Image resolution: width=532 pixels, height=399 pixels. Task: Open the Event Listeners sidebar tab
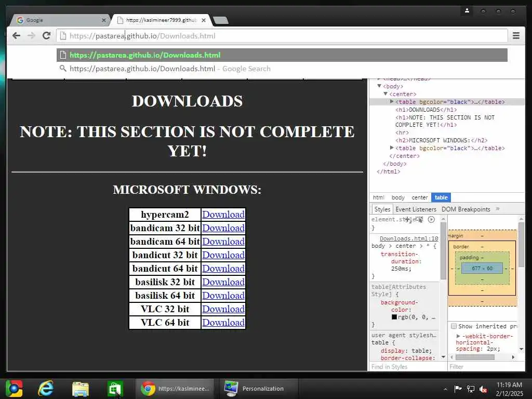pos(416,209)
